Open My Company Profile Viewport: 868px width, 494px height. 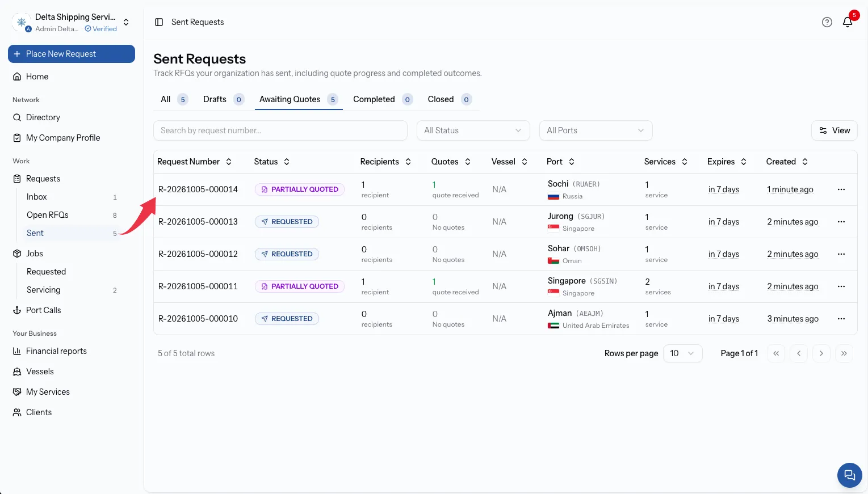(x=63, y=138)
